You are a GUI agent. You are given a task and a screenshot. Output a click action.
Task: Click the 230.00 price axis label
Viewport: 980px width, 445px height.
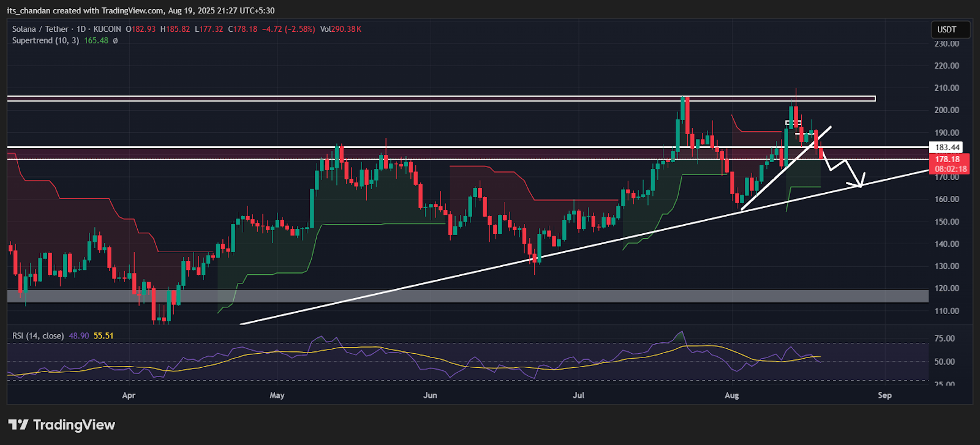pos(947,43)
